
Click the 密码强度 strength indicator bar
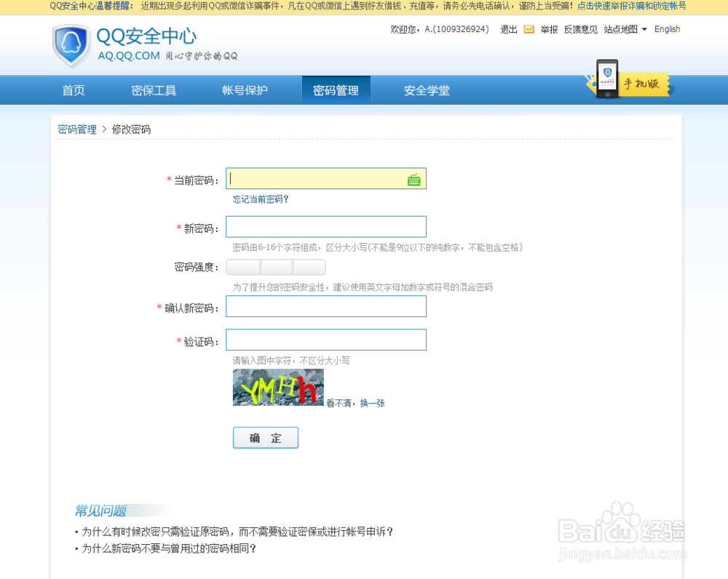pos(277,267)
